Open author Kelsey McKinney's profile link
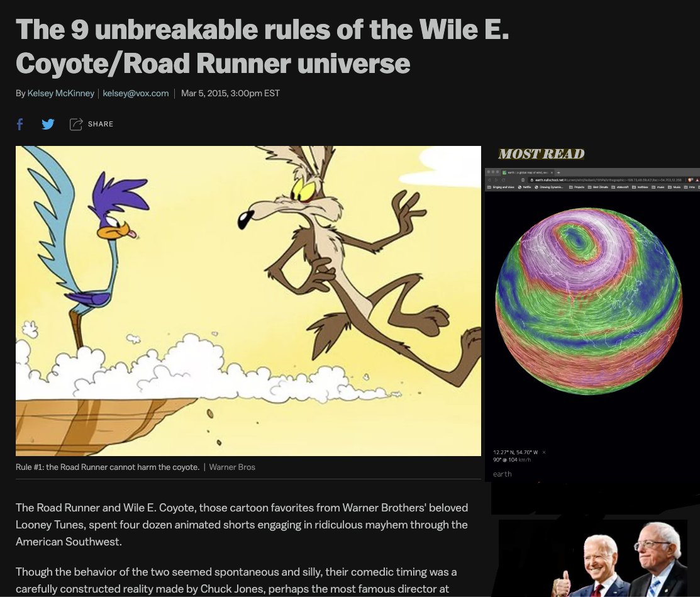Viewport: 700px width, 597px height. click(61, 93)
